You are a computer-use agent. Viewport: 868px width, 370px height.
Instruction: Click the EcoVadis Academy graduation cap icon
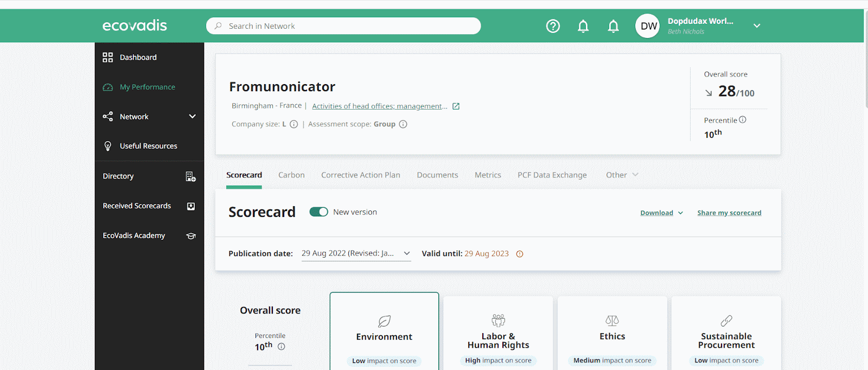pos(191,236)
